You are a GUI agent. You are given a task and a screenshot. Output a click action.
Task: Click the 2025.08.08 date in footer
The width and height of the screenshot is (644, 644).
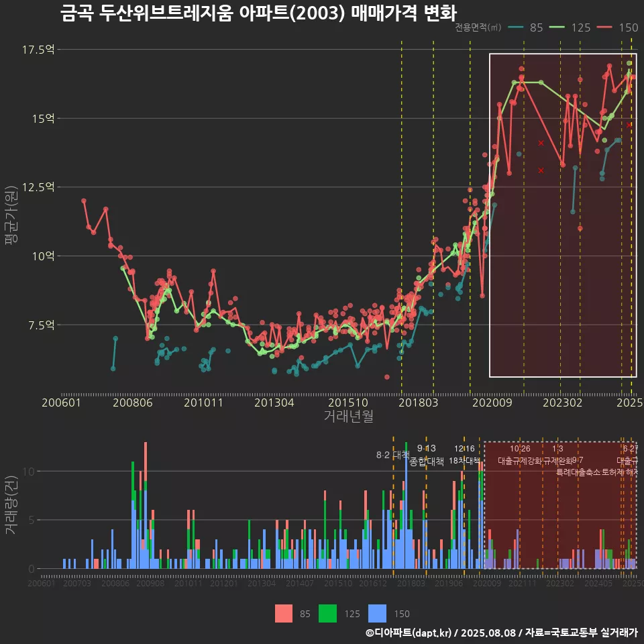(488, 633)
